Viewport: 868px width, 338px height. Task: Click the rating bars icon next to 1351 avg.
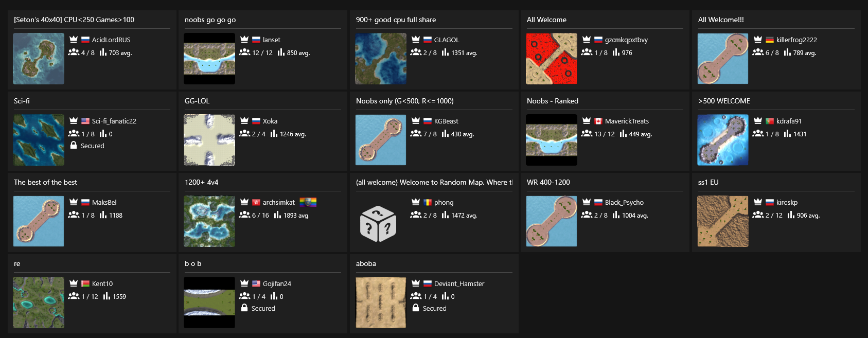tap(445, 52)
